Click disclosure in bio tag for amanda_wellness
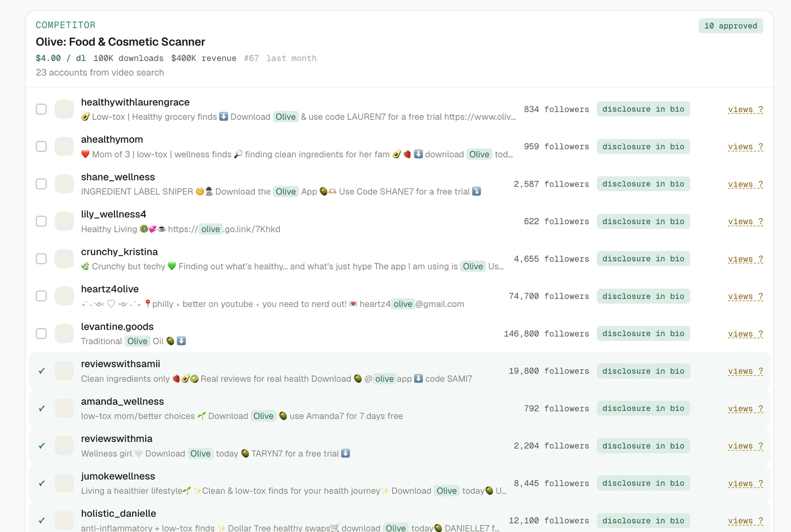This screenshot has width=791, height=532. point(643,408)
